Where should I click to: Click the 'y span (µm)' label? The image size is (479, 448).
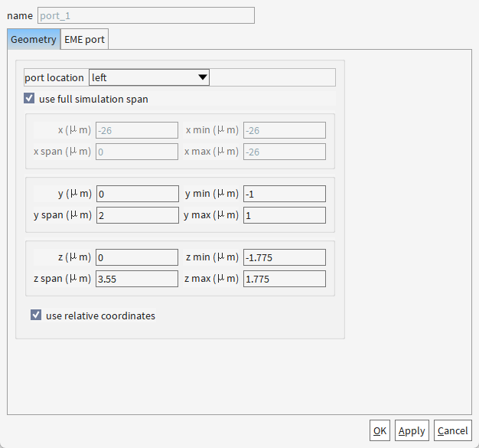tap(62, 215)
